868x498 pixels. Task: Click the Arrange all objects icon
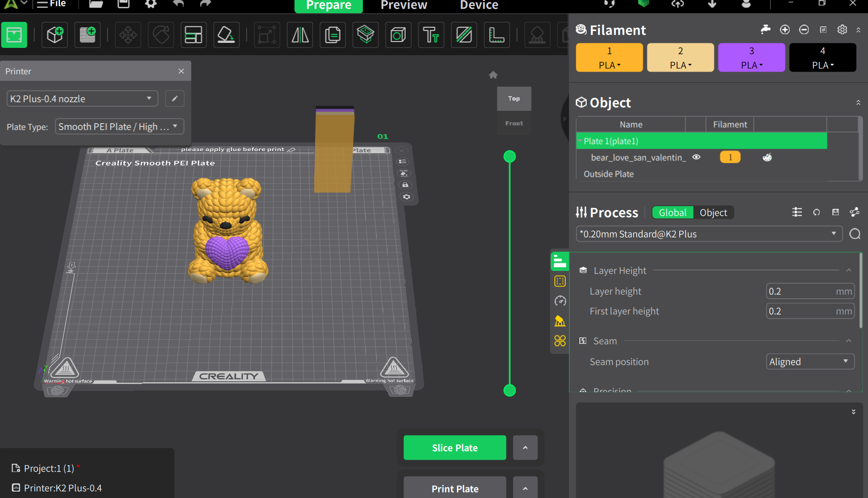point(193,35)
